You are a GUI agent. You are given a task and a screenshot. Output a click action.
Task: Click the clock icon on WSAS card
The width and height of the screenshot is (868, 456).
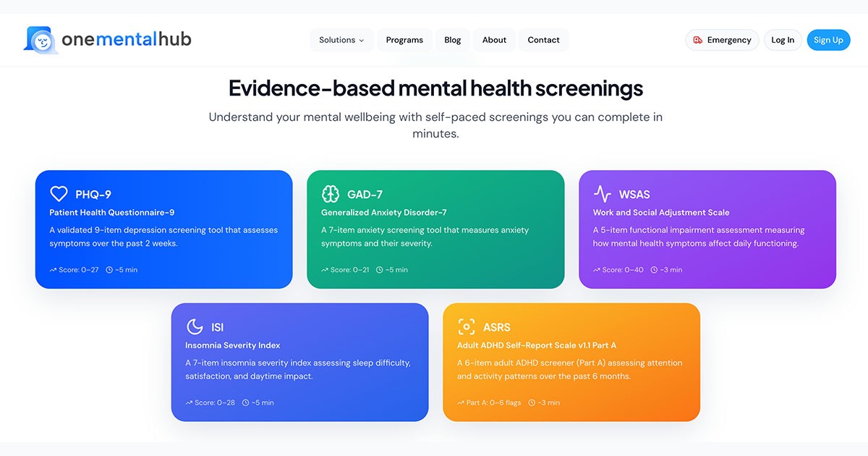654,270
